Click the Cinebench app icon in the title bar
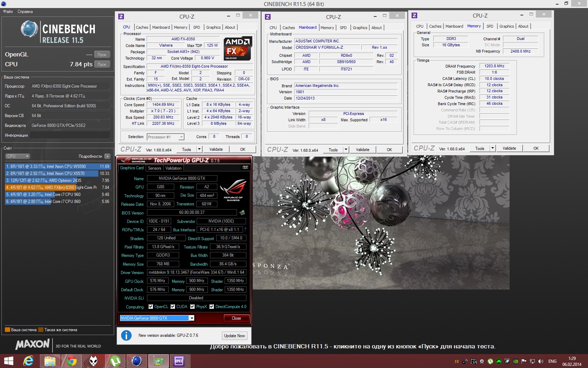Viewport: 588px width, 368px height. (x=3, y=4)
